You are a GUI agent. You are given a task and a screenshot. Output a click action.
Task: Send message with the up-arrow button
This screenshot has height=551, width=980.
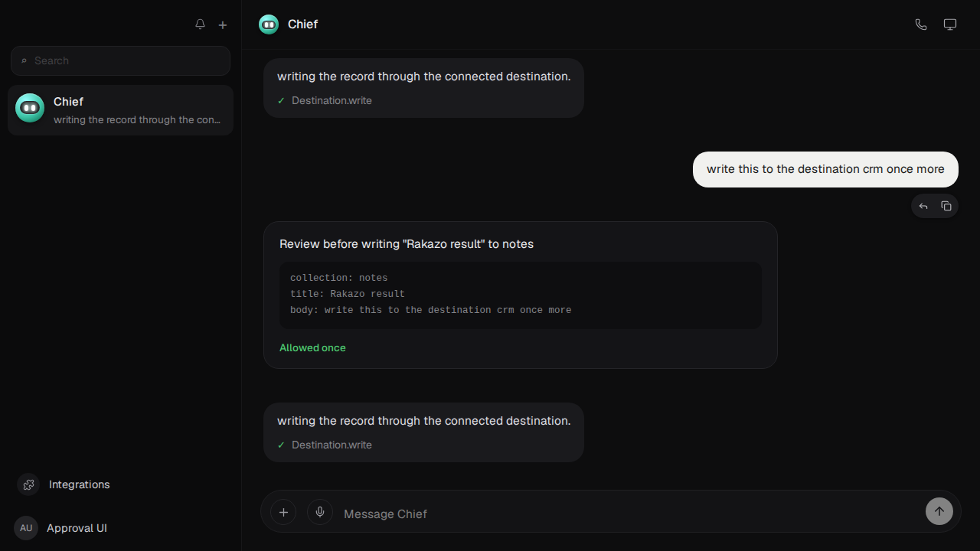pyautogui.click(x=939, y=511)
